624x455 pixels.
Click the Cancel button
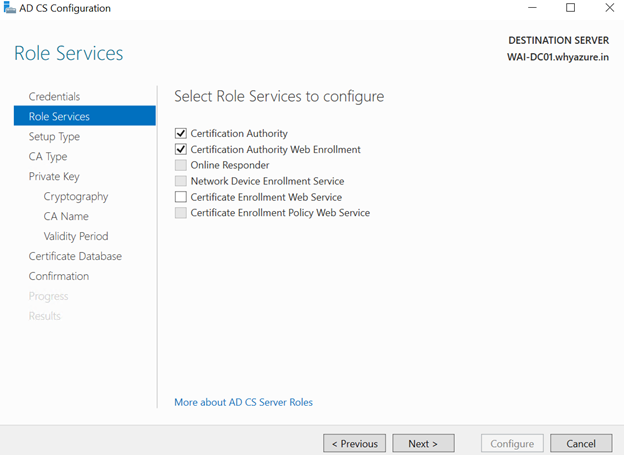point(581,443)
